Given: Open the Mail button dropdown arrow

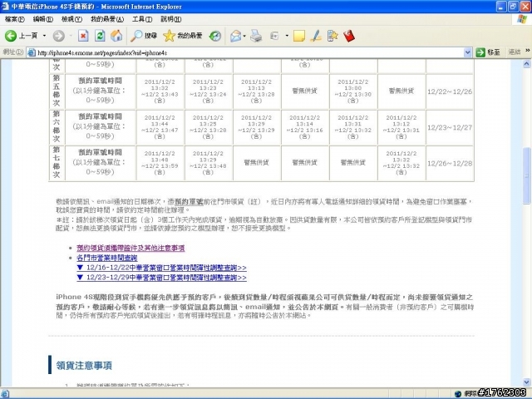Looking at the screenshot, I should (x=244, y=36).
